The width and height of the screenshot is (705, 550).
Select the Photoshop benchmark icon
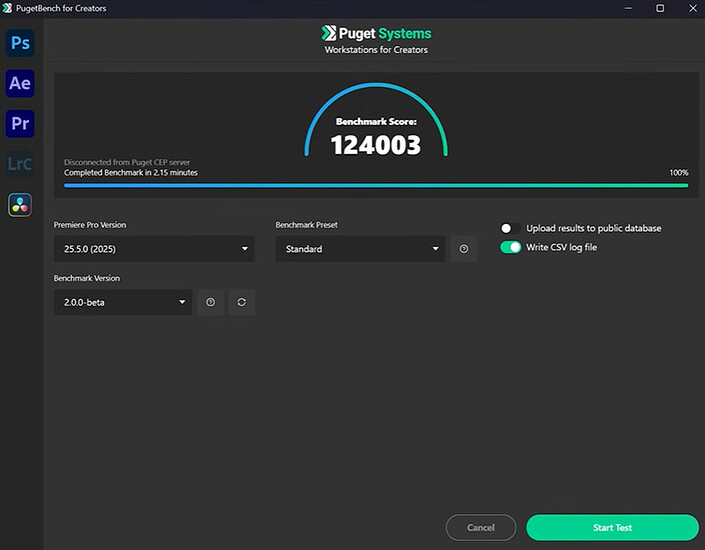pyautogui.click(x=20, y=43)
